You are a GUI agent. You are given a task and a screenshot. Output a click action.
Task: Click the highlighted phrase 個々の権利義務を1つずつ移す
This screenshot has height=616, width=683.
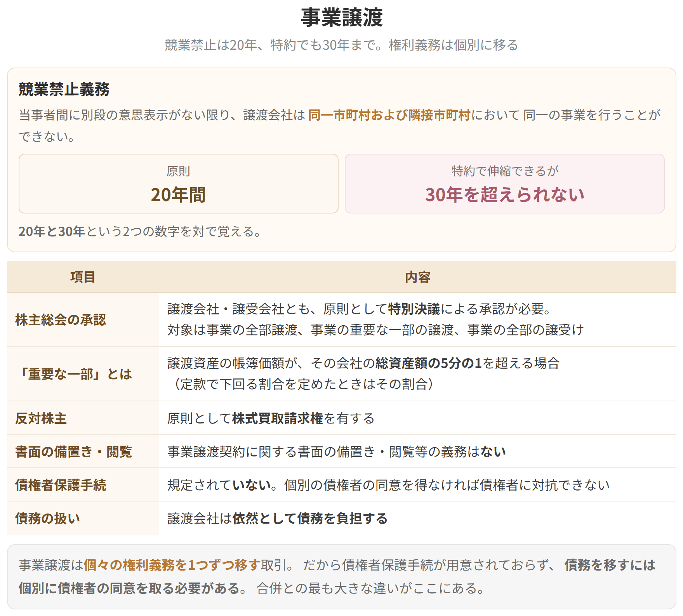(x=172, y=565)
